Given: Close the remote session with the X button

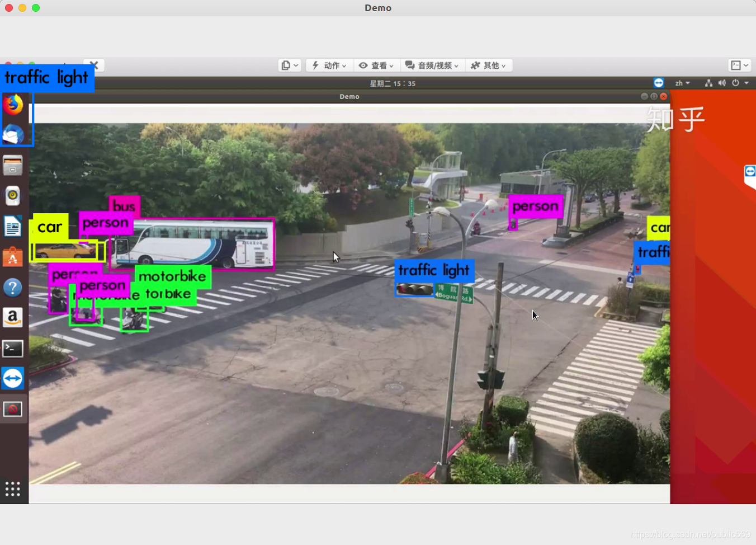Looking at the screenshot, I should point(94,65).
